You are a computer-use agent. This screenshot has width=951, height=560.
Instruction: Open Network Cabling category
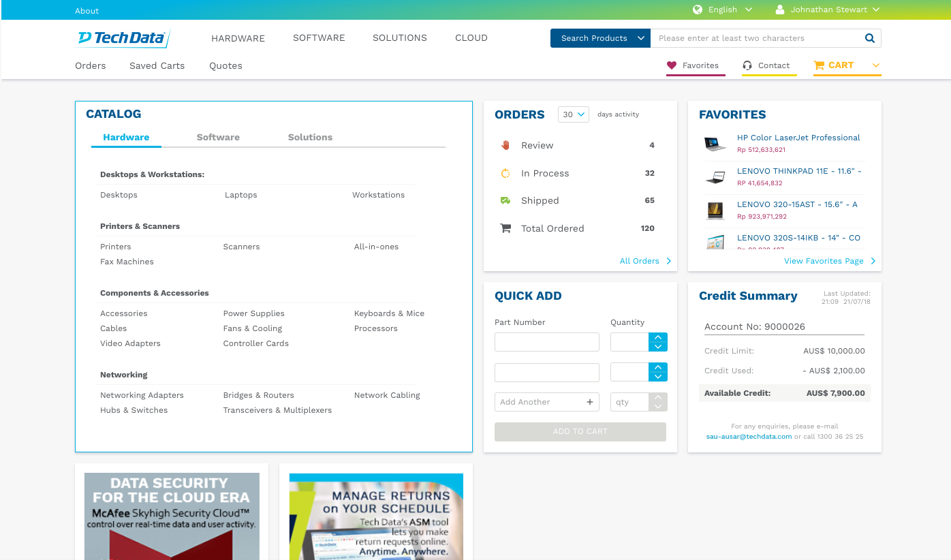tap(387, 395)
